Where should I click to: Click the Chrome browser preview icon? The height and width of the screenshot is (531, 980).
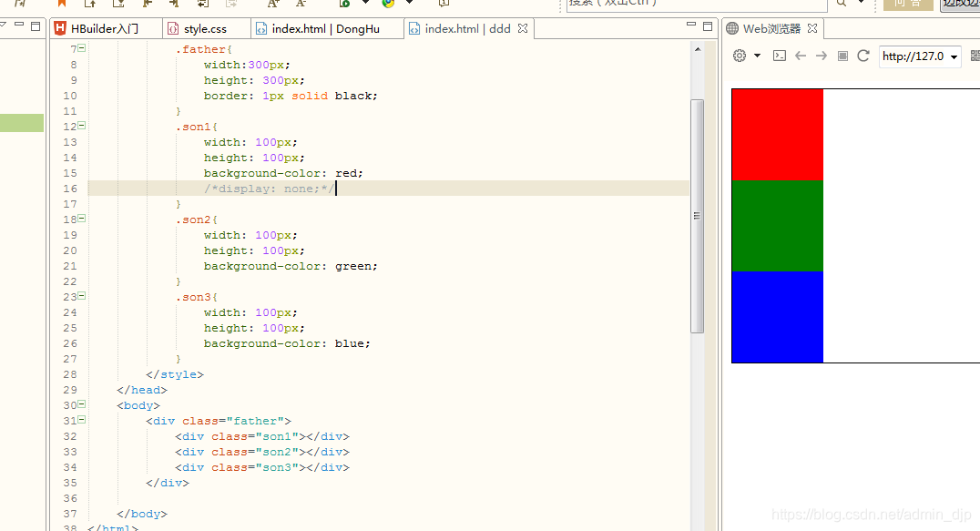(x=388, y=3)
